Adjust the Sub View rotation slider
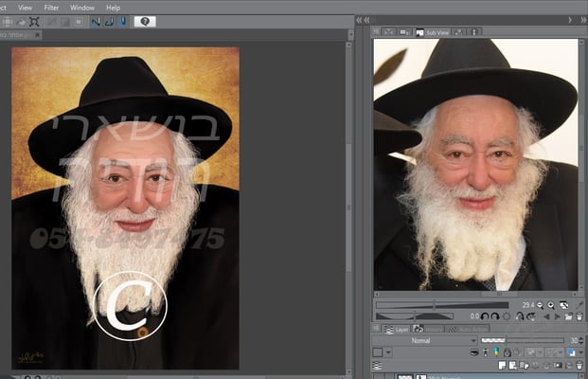The width and height of the screenshot is (588, 379). click(415, 316)
